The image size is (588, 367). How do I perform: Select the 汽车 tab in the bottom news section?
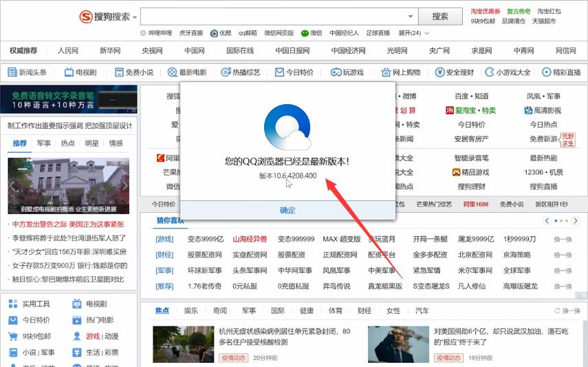click(x=422, y=311)
